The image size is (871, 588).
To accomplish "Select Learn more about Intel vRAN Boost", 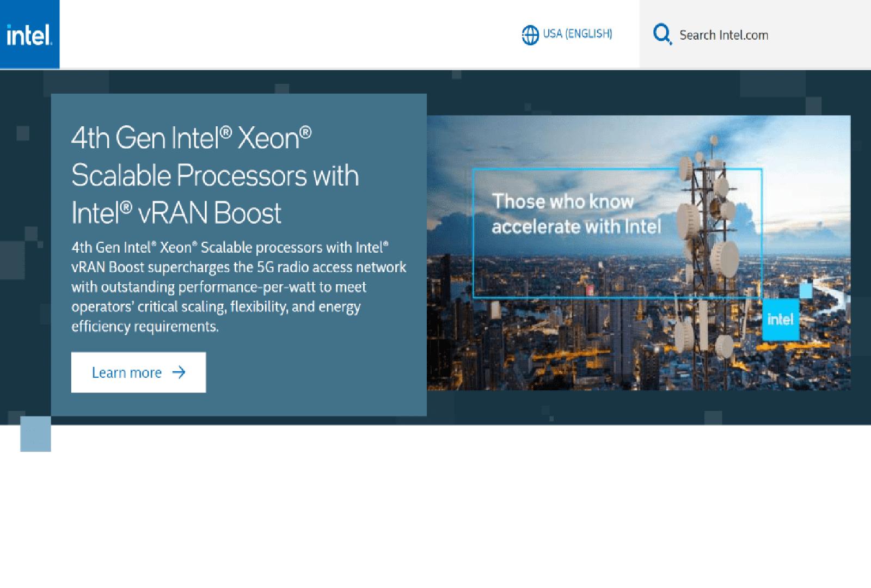I will click(138, 372).
